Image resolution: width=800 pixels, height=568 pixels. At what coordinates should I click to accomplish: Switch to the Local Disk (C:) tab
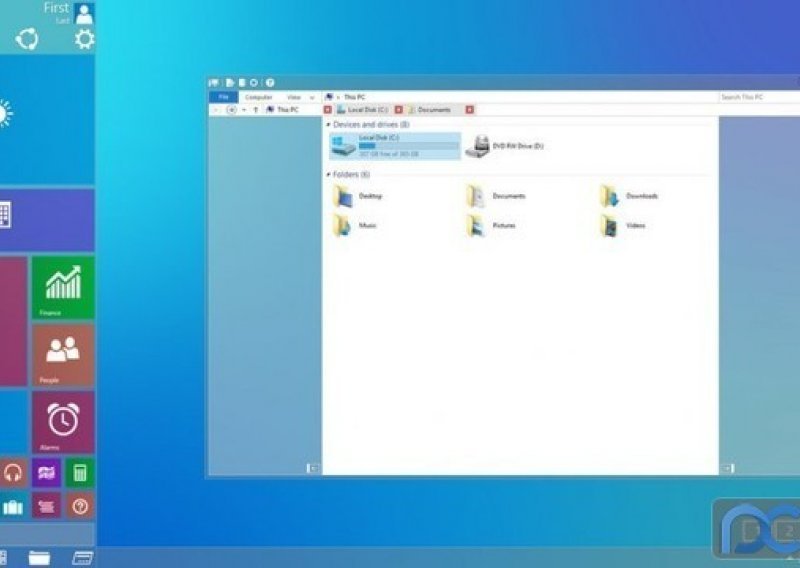click(362, 110)
